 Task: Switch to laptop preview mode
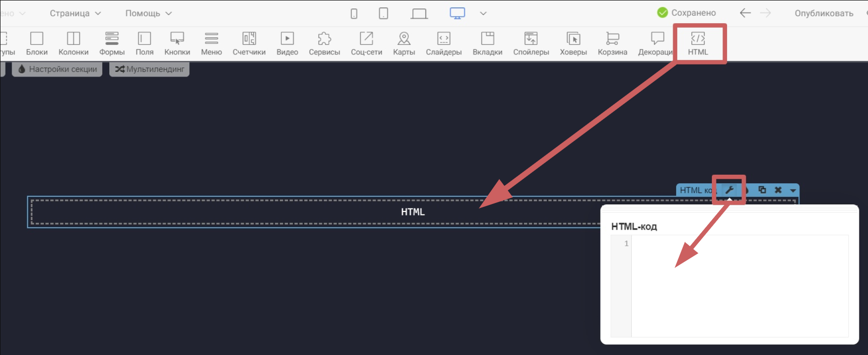point(419,14)
